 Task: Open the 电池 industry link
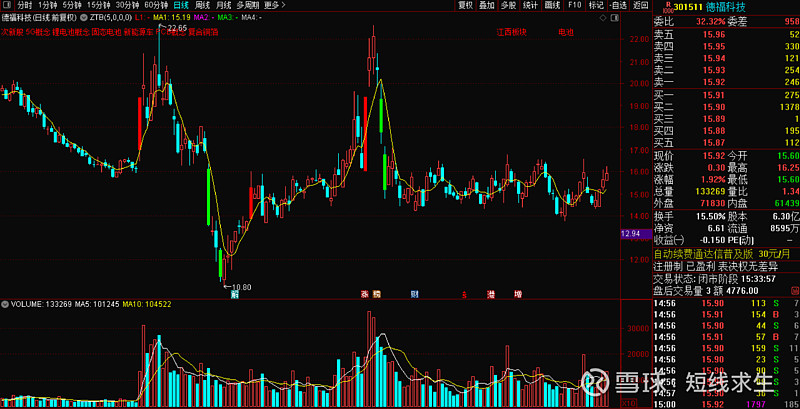566,32
